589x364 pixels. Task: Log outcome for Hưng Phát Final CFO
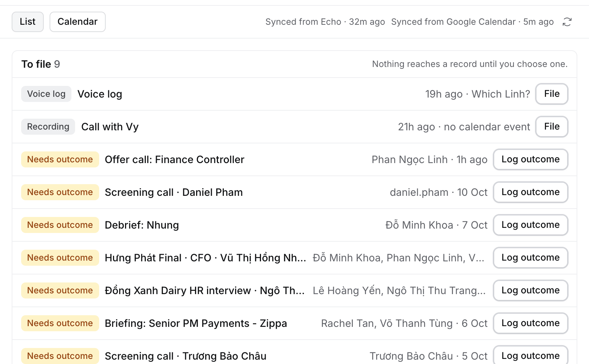[531, 258]
